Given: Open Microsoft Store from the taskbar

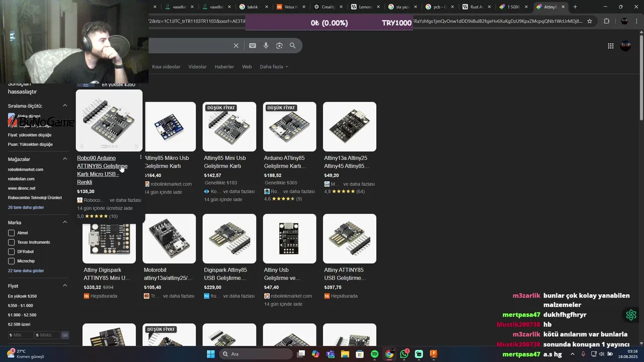Looking at the screenshot, I should pyautogui.click(x=360, y=354).
